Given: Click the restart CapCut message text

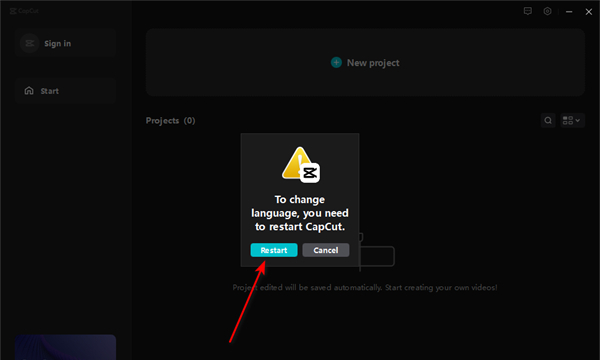Looking at the screenshot, I should pos(300,213).
